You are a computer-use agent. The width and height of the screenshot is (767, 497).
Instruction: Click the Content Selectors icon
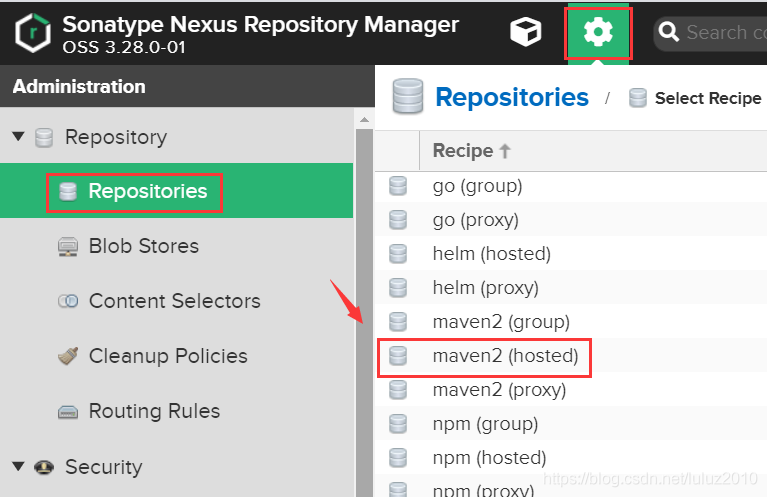click(68, 301)
